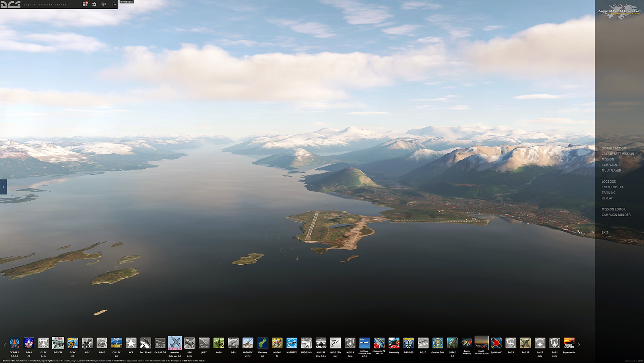This screenshot has height=363, width=644.
Task: Click the broadcast antenna icon in top bar
Action: pyautogui.click(x=104, y=4)
